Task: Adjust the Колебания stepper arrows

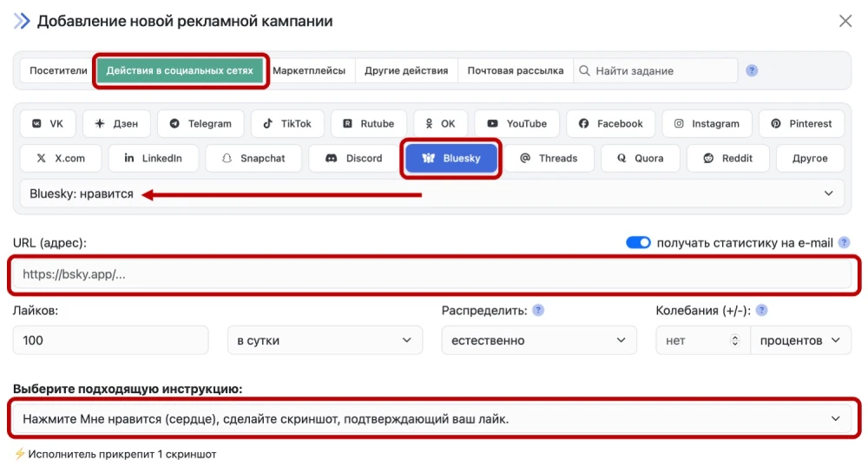Action: click(x=734, y=340)
